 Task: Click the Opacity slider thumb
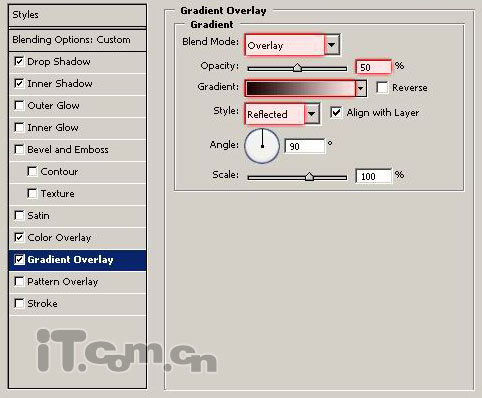tap(297, 68)
